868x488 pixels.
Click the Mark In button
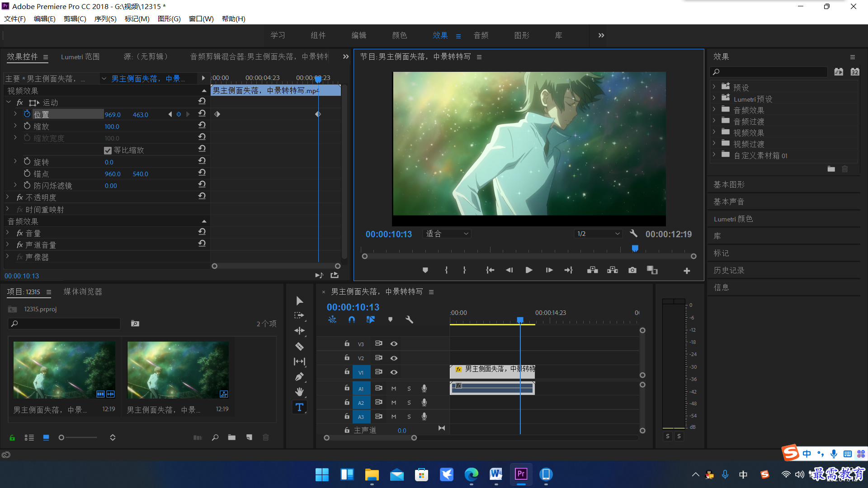pos(446,270)
